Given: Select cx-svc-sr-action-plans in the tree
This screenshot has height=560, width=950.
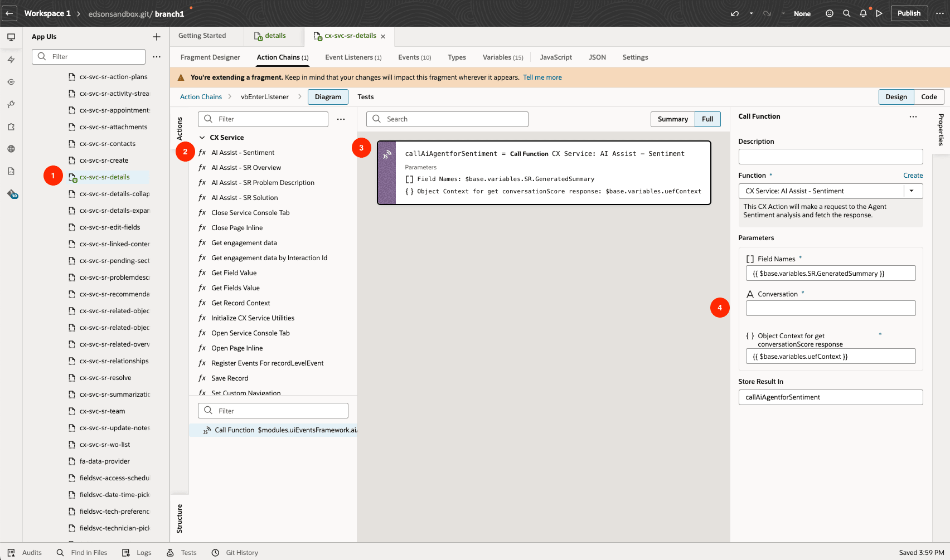Looking at the screenshot, I should tap(113, 77).
